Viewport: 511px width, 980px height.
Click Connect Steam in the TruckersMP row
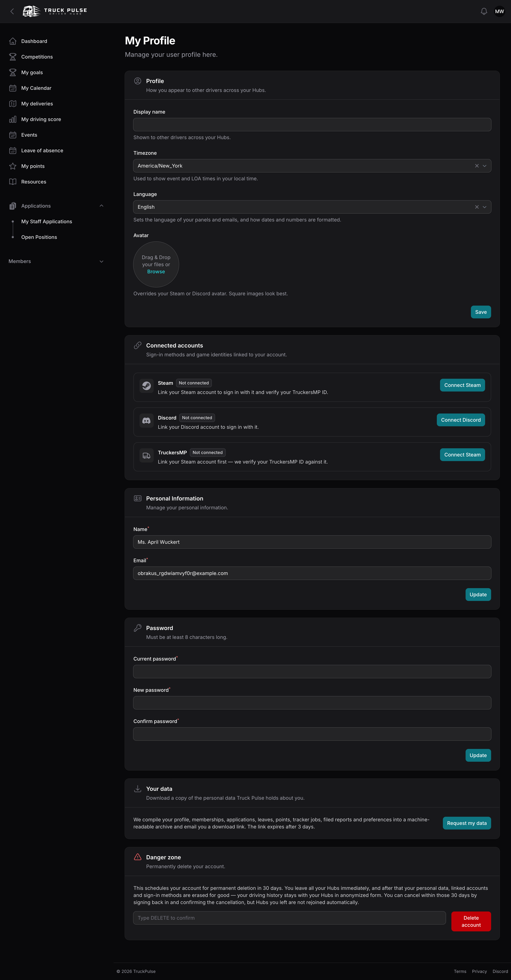point(462,455)
